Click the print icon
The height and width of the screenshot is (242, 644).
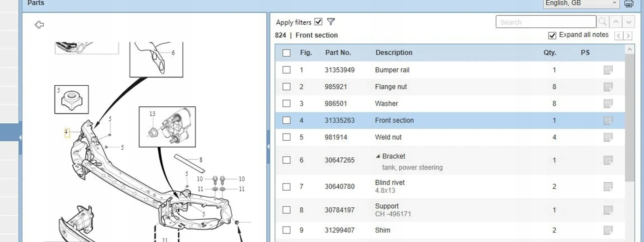(629, 4)
